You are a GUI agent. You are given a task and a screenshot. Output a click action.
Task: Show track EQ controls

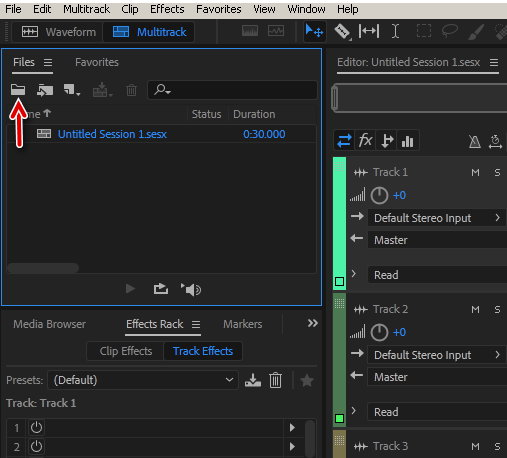click(408, 141)
